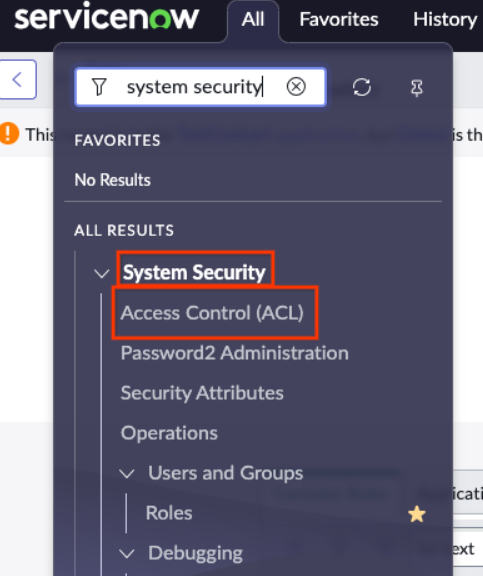
Task: Open Access Control (ACL) module
Action: tap(212, 313)
